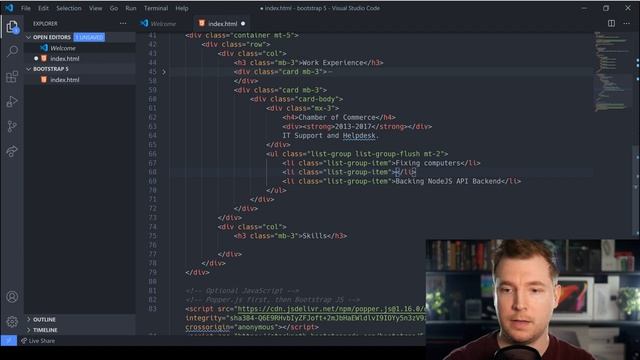Switch to the index.html editor tab

[x=222, y=24]
